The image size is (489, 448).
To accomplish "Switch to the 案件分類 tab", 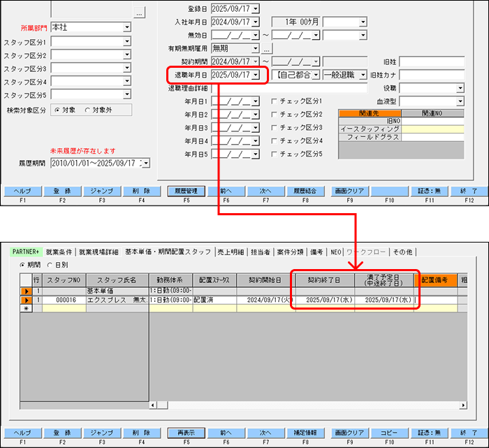I will (291, 252).
